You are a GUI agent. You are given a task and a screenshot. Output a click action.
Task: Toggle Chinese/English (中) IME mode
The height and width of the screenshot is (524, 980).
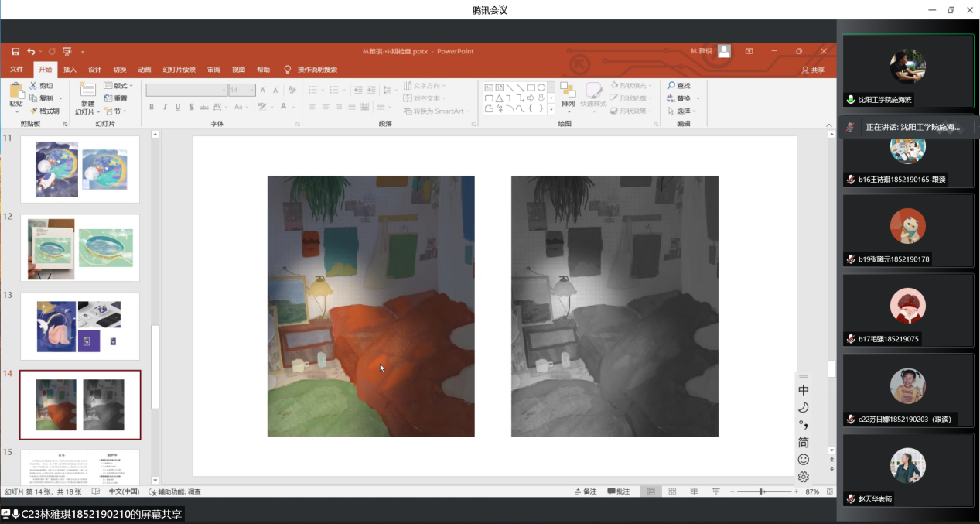click(804, 390)
